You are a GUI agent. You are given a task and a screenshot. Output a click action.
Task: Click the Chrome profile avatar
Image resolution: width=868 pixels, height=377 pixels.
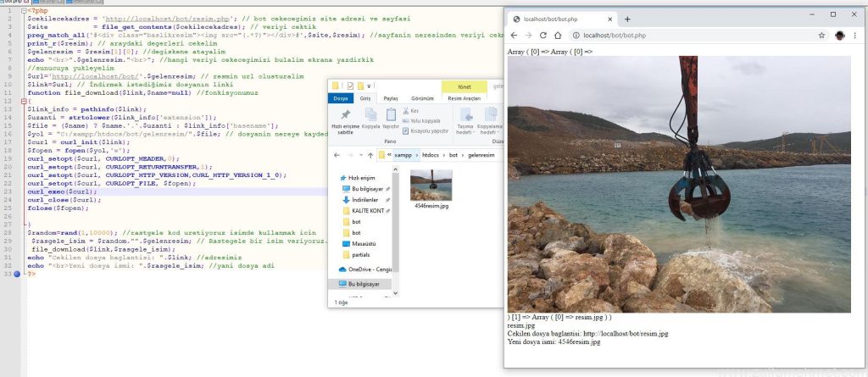839,36
